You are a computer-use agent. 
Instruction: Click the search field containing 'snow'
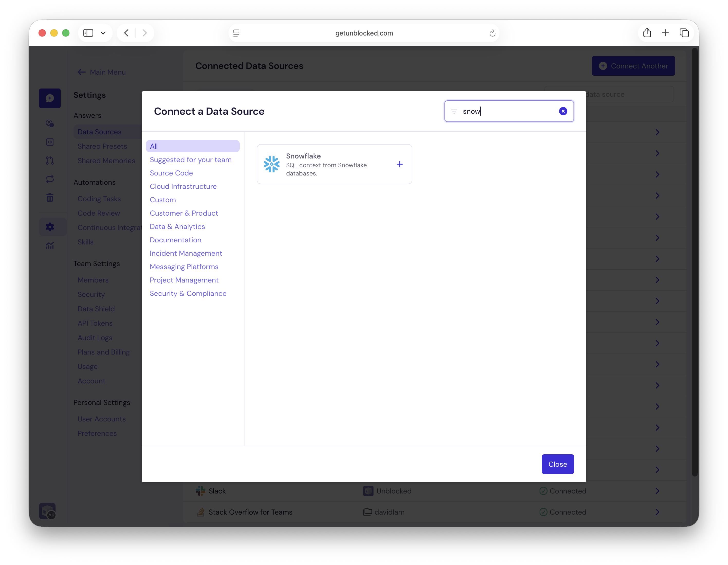(509, 111)
